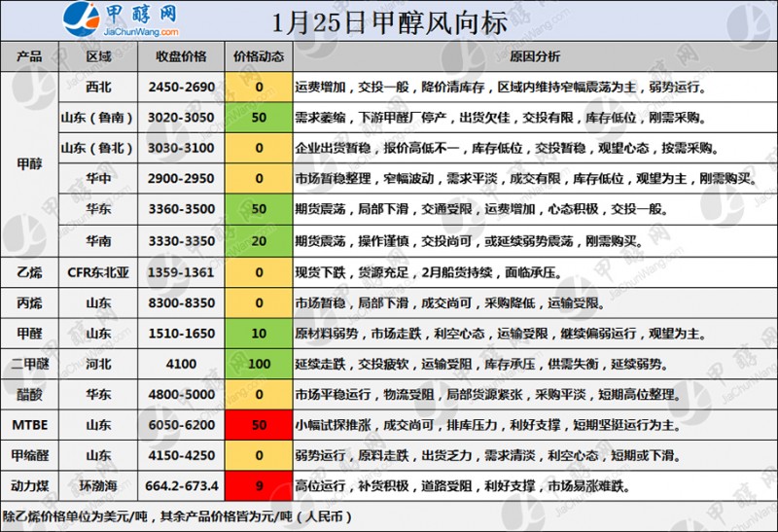Select the price 664.2-673.4
This screenshot has width=778, height=532.
(x=181, y=486)
